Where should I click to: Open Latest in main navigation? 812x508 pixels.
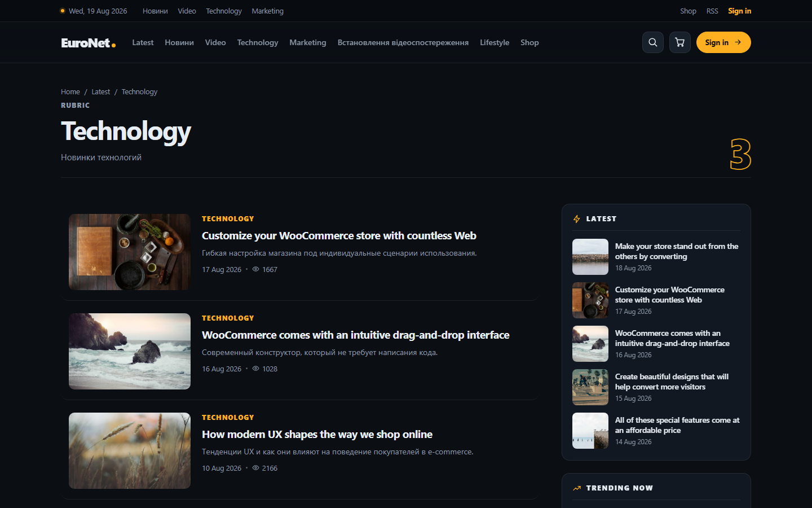click(x=143, y=42)
